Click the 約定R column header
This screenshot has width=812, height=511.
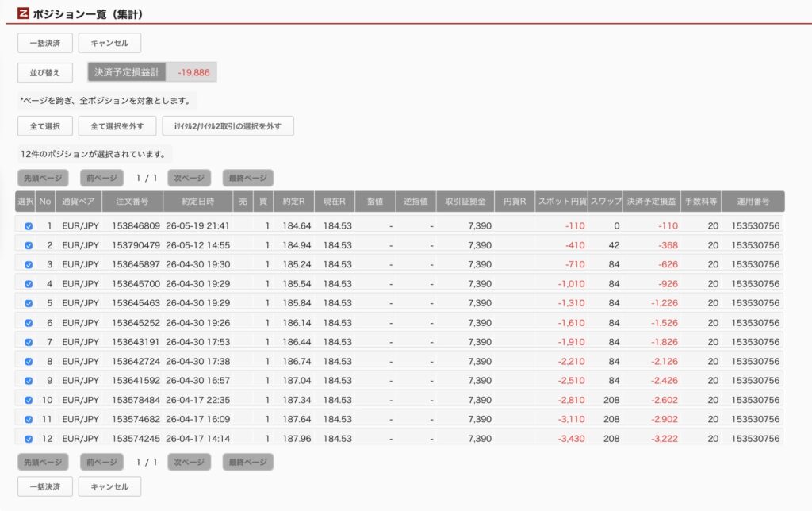pyautogui.click(x=293, y=201)
